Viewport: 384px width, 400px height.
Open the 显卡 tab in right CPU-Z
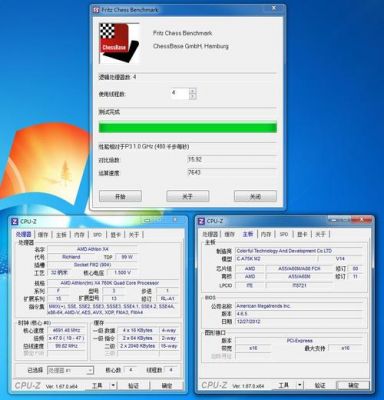point(302,234)
